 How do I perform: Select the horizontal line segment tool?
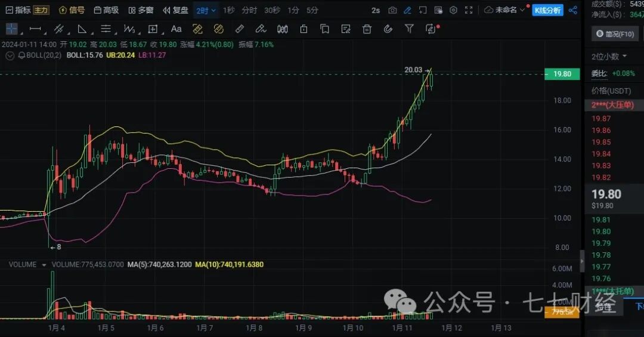pyautogui.click(x=35, y=29)
